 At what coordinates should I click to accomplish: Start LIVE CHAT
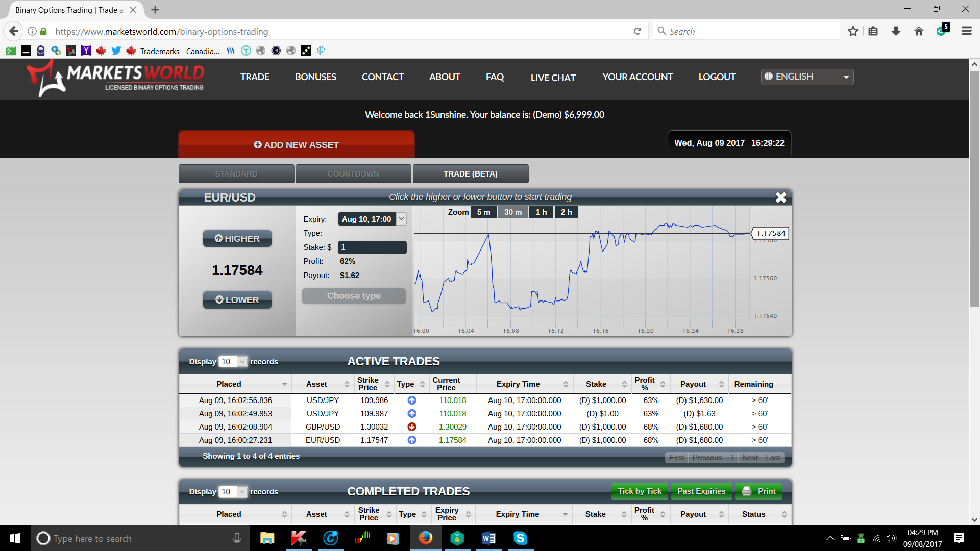coord(553,78)
